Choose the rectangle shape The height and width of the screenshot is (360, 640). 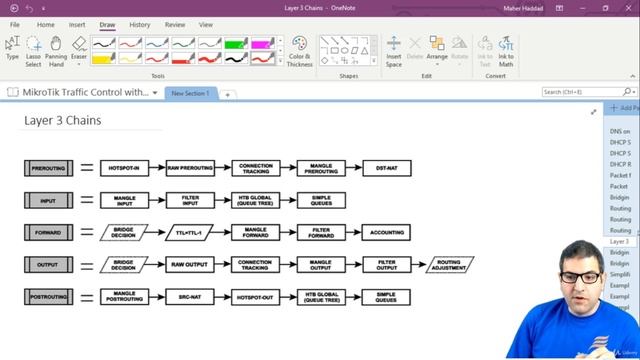[335, 51]
